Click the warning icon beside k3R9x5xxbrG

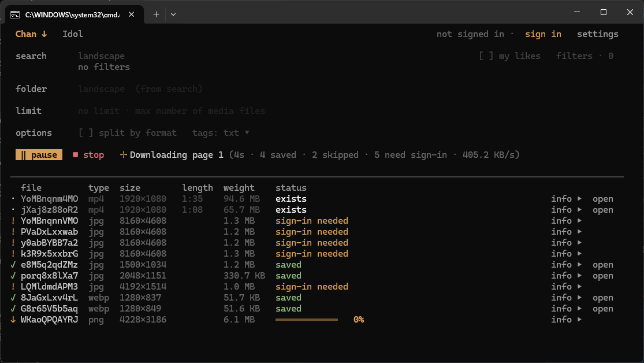pos(13,254)
